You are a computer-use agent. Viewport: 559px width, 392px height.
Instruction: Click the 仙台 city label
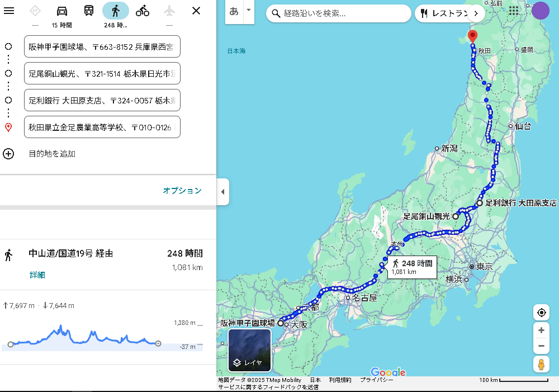(x=523, y=126)
